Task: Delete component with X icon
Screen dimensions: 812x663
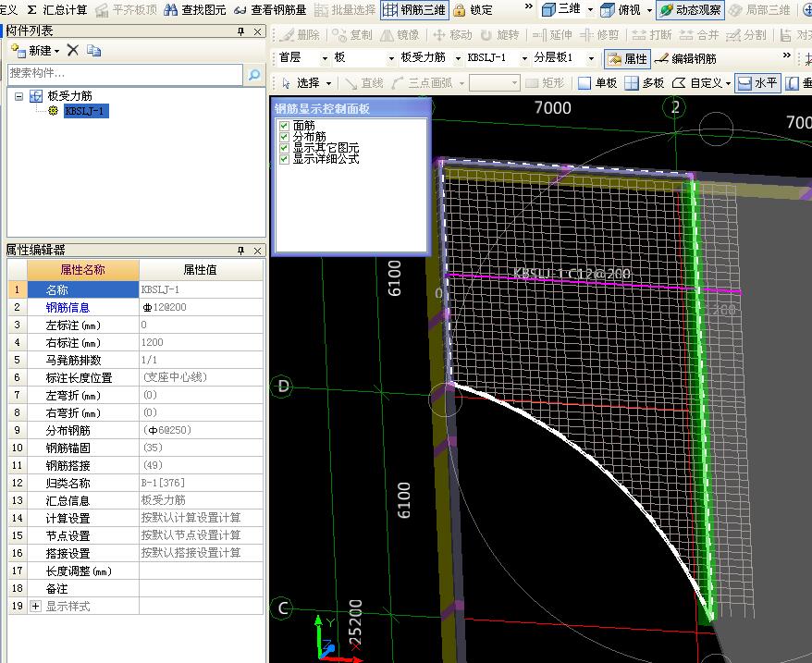Action: (x=73, y=50)
